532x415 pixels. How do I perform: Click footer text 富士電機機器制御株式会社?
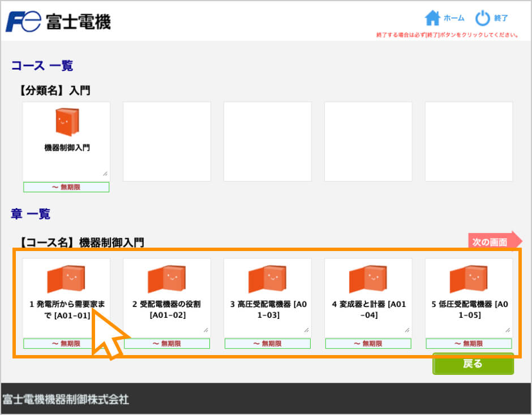66,399
